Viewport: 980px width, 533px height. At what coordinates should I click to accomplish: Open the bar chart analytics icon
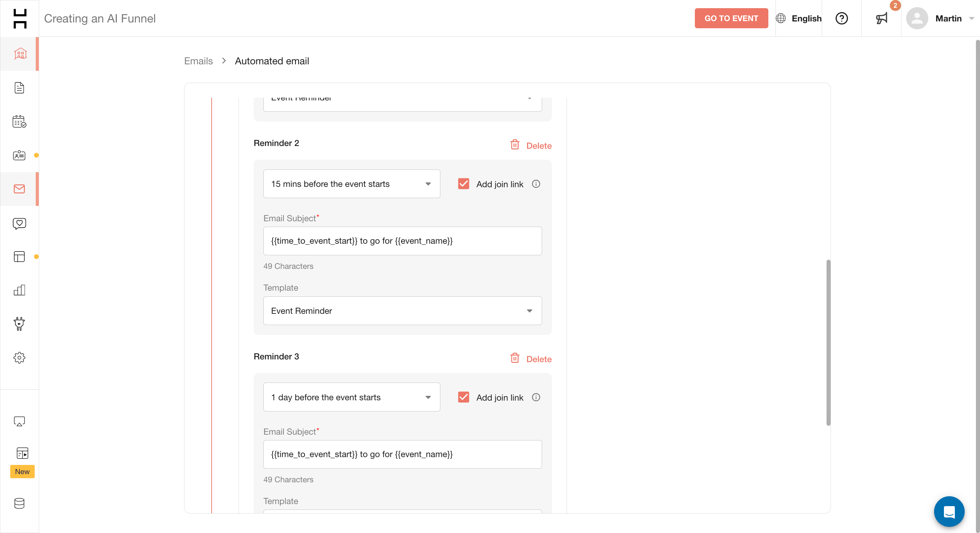[x=19, y=290]
